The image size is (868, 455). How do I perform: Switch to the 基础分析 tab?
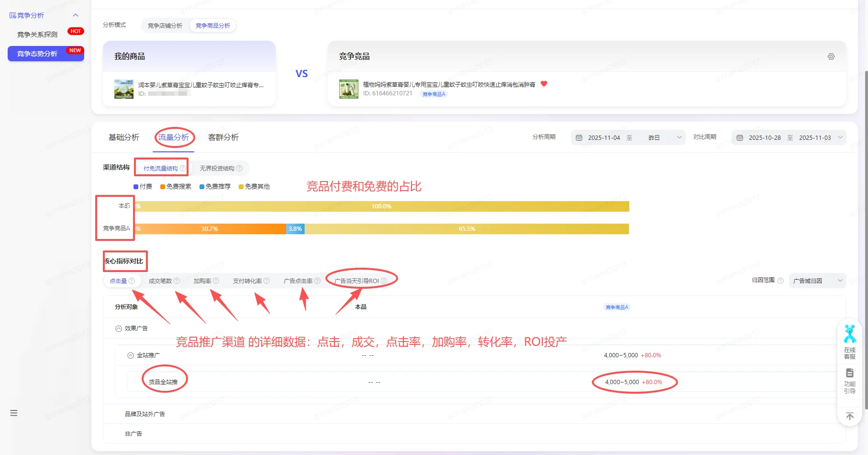(123, 137)
